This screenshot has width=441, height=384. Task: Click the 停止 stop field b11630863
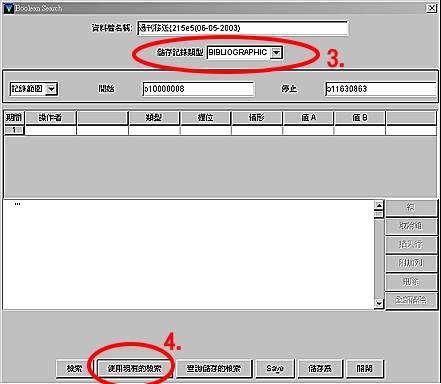[381, 89]
